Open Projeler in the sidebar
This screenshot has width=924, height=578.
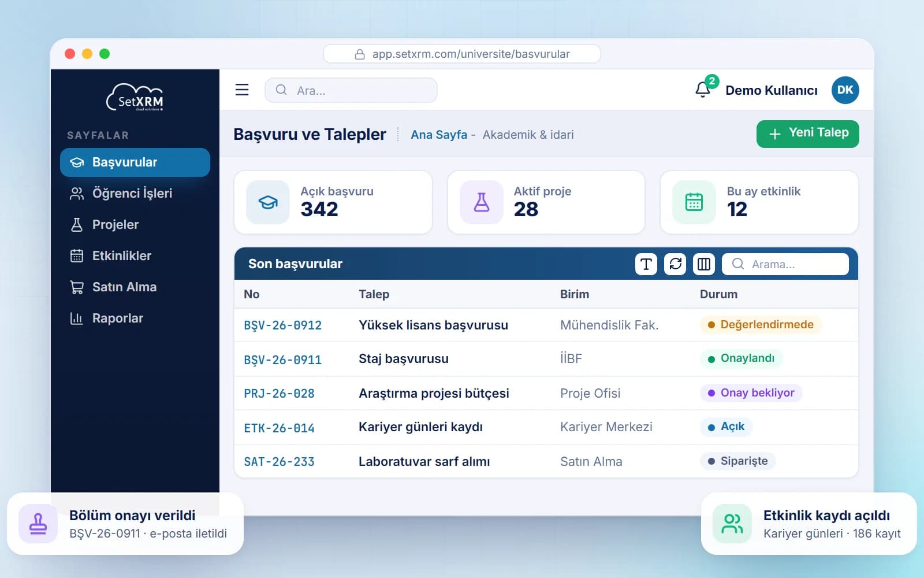point(135,225)
